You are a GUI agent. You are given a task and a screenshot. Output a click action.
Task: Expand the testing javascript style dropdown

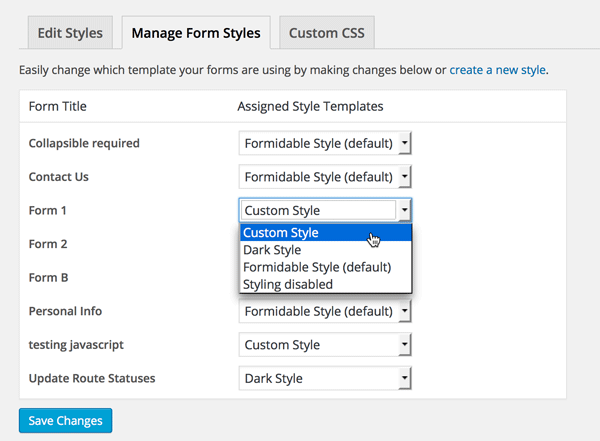[326, 345]
